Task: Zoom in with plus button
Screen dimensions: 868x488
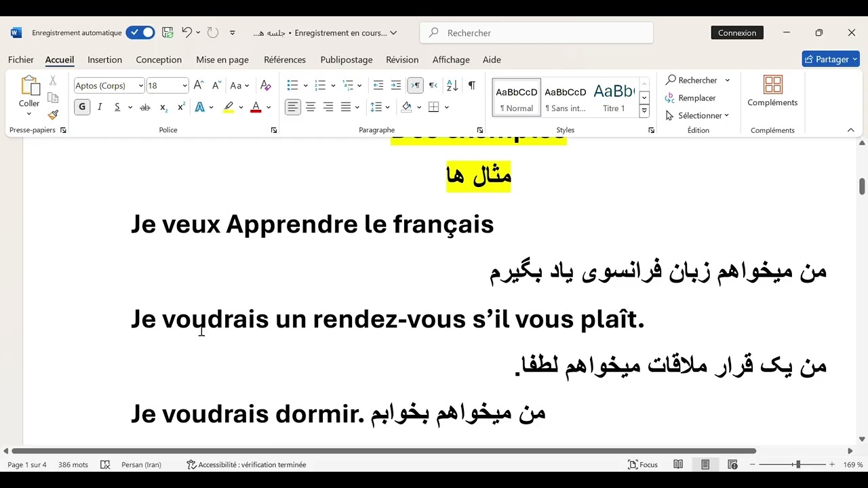Action: click(x=832, y=465)
